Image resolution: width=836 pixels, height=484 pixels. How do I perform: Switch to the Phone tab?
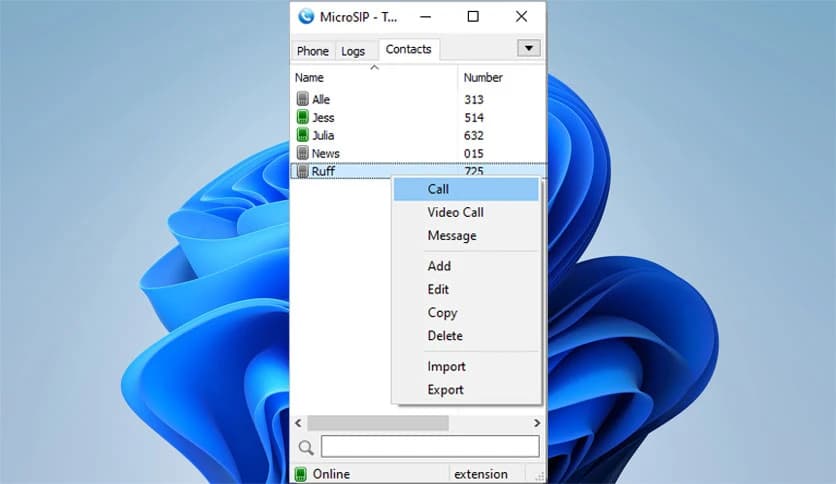tap(312, 51)
